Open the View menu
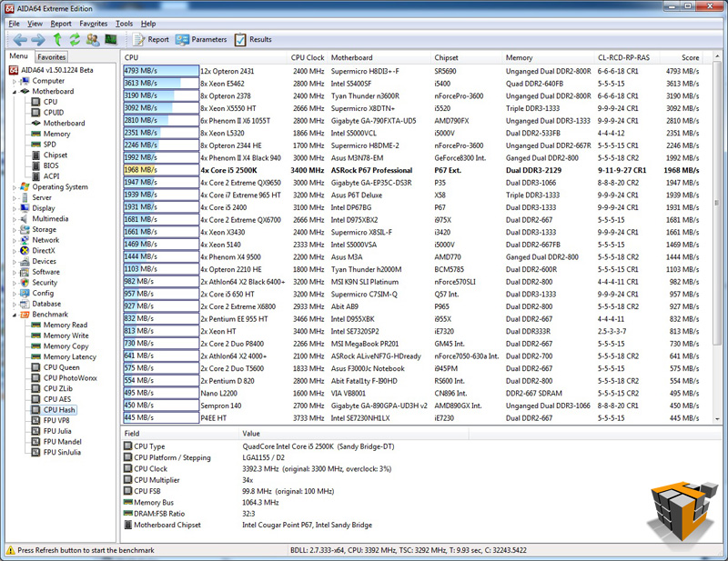728x561 pixels. (35, 24)
